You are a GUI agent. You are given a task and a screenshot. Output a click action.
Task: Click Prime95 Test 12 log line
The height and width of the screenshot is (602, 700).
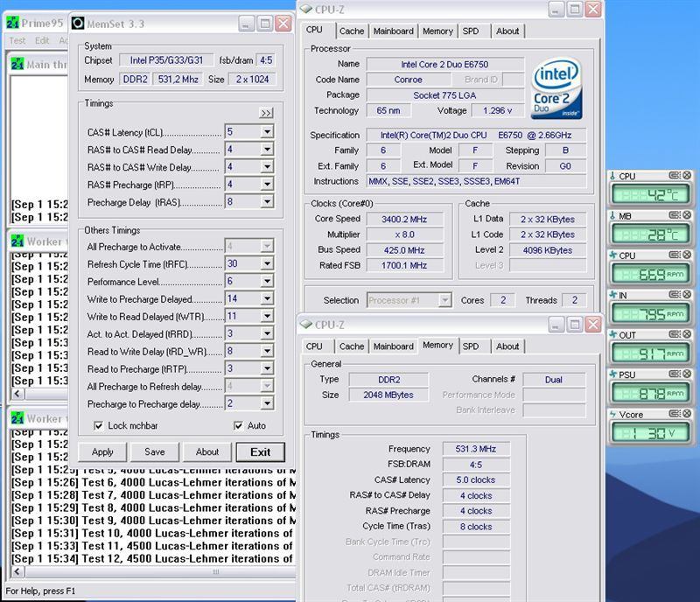point(151,558)
